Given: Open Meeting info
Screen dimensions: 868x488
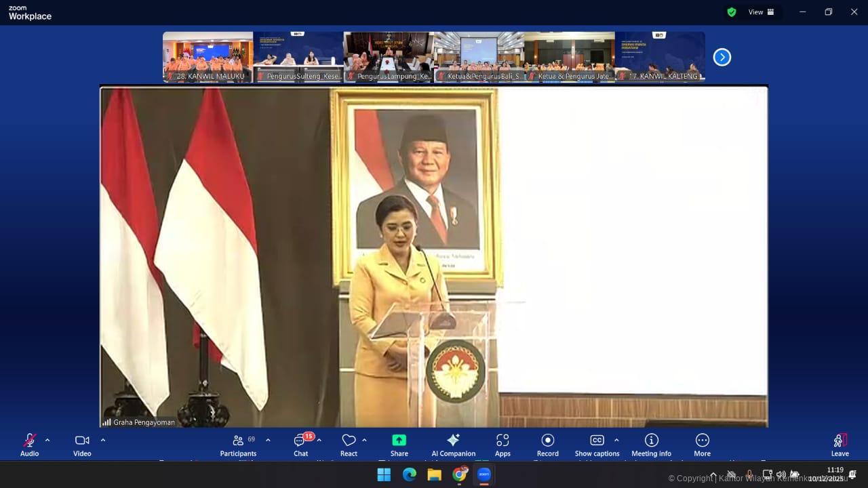Looking at the screenshot, I should coord(651,445).
